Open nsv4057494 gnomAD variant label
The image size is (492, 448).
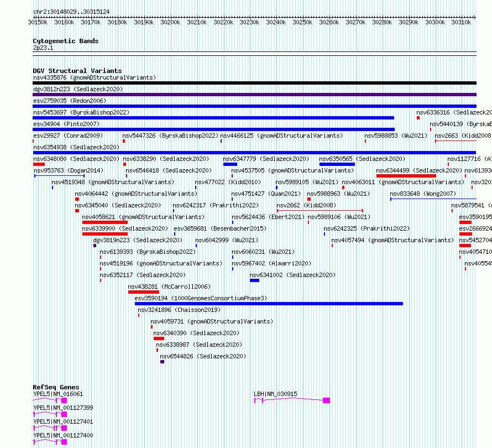pos(392,240)
